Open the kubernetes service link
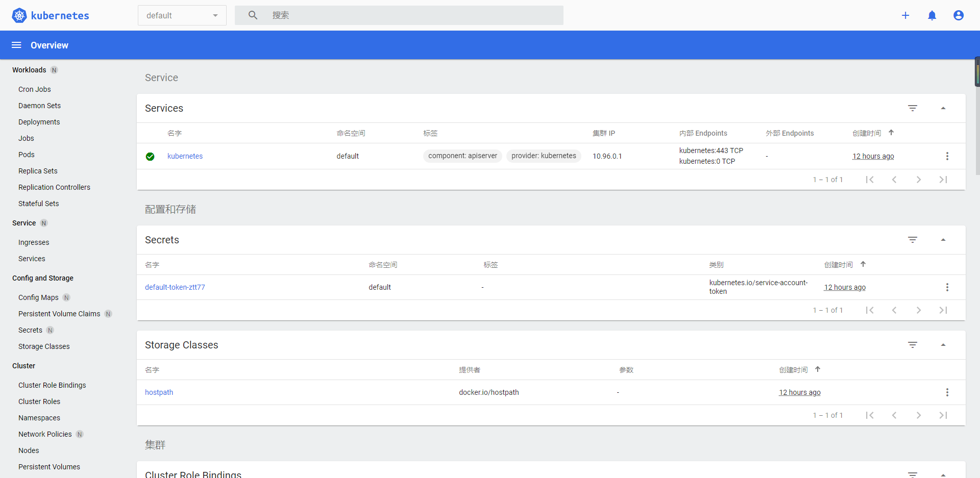This screenshot has width=980, height=478. click(x=185, y=156)
